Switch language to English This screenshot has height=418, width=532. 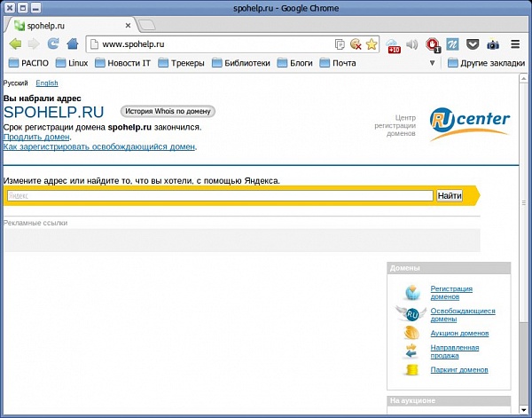click(47, 83)
